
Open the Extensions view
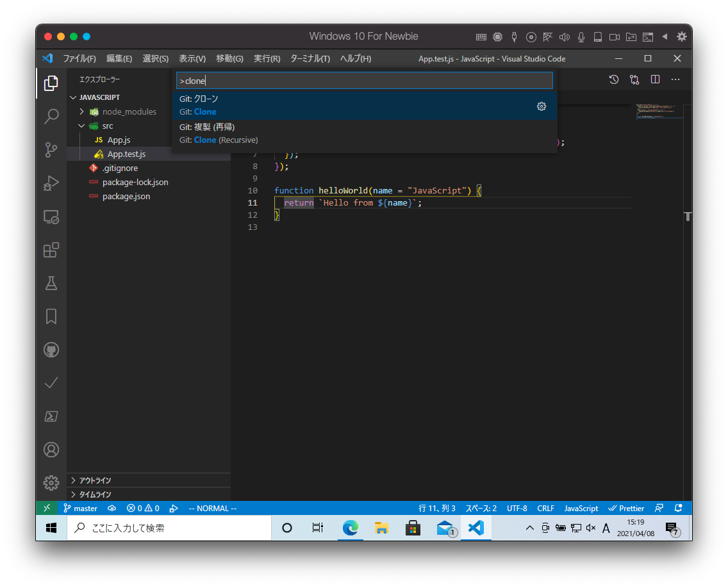51,250
